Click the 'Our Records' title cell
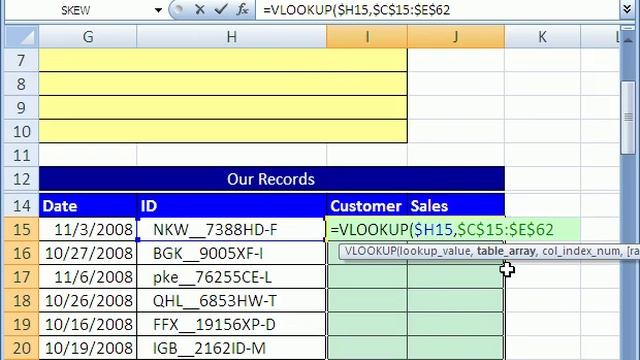Image resolution: width=640 pixels, height=360 pixels. [272, 179]
